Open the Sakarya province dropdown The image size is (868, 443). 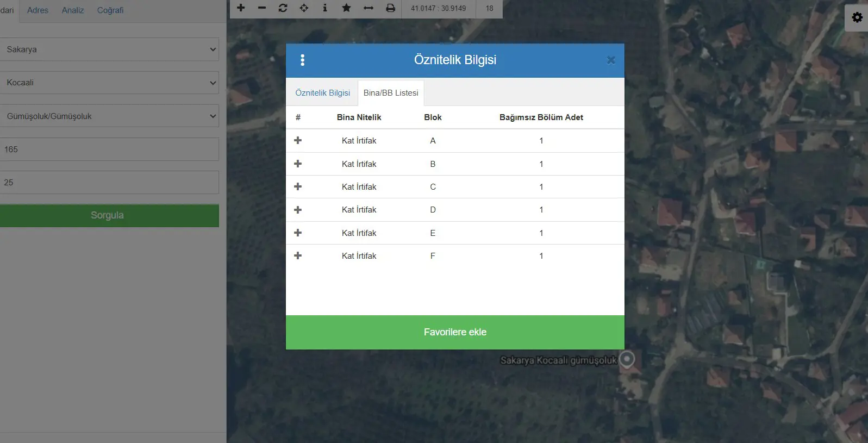pyautogui.click(x=109, y=49)
